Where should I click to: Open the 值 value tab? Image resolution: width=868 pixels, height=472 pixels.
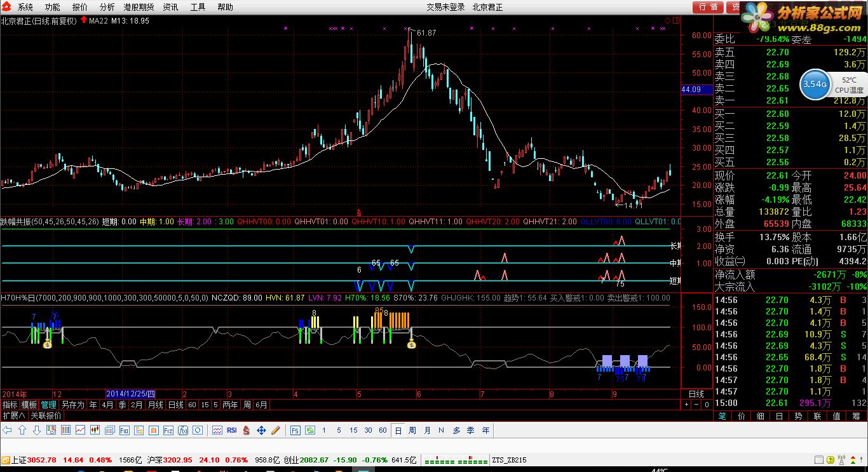(x=837, y=416)
